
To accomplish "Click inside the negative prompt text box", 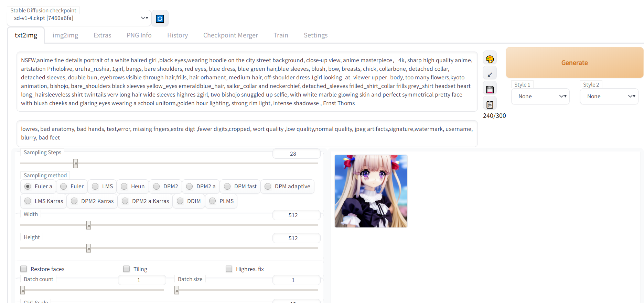I will point(247,133).
